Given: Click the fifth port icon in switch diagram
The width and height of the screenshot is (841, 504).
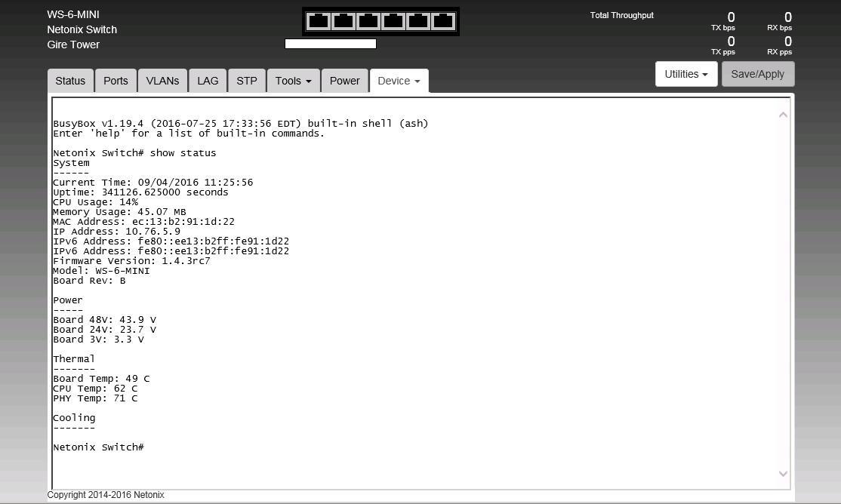Looking at the screenshot, I should [418, 21].
